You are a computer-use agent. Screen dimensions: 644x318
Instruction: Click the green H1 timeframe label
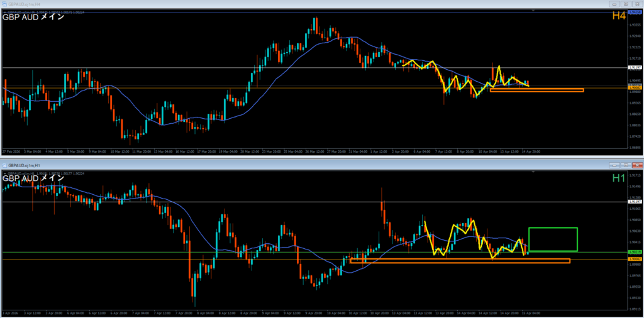pyautogui.click(x=619, y=178)
